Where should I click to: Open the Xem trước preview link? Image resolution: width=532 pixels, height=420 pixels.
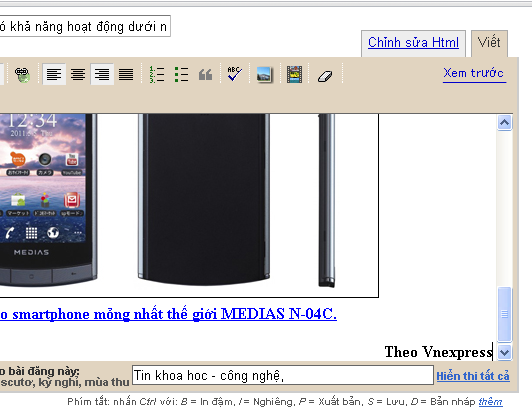474,73
